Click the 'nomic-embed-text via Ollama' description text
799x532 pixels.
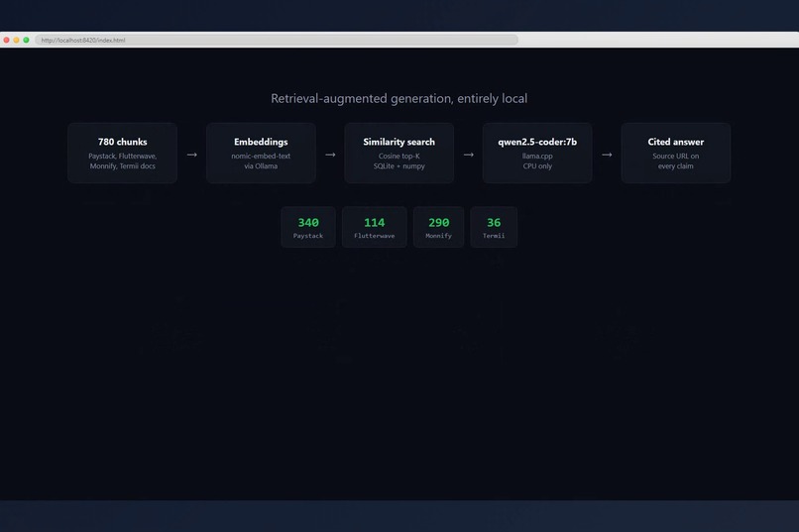261,160
